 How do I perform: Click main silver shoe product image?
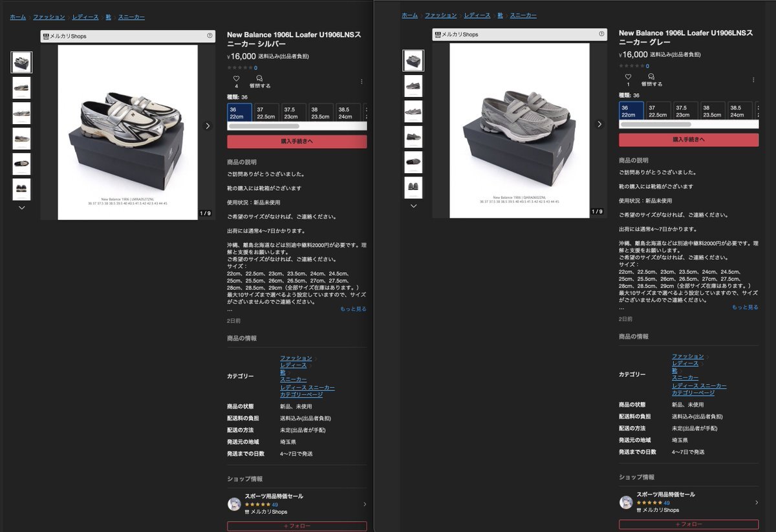[127, 133]
